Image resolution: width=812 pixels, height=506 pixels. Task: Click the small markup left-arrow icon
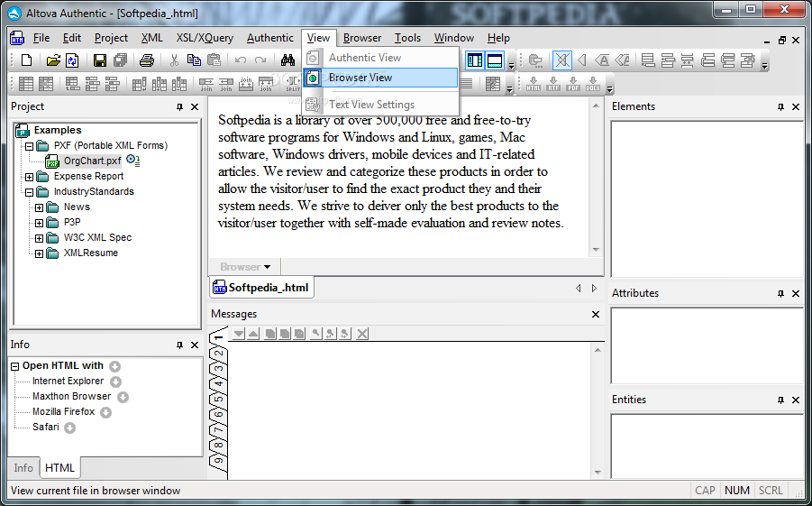pyautogui.click(x=581, y=60)
